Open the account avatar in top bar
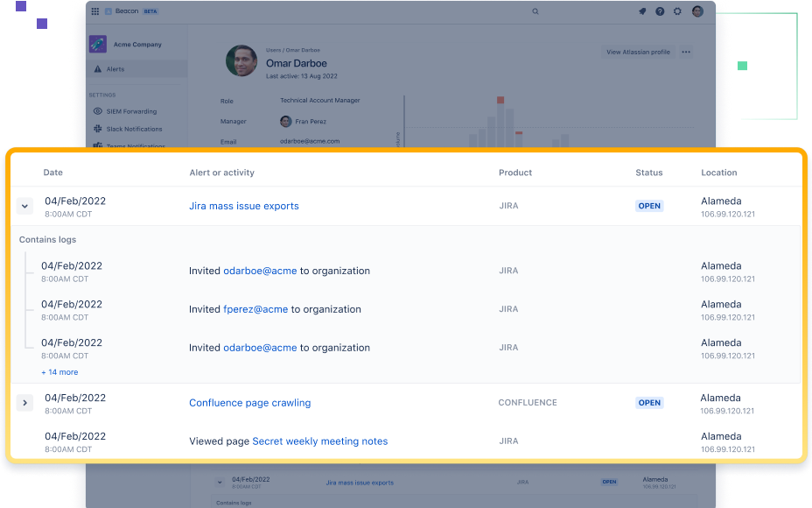Viewport: 812px width, 508px height. tap(697, 11)
